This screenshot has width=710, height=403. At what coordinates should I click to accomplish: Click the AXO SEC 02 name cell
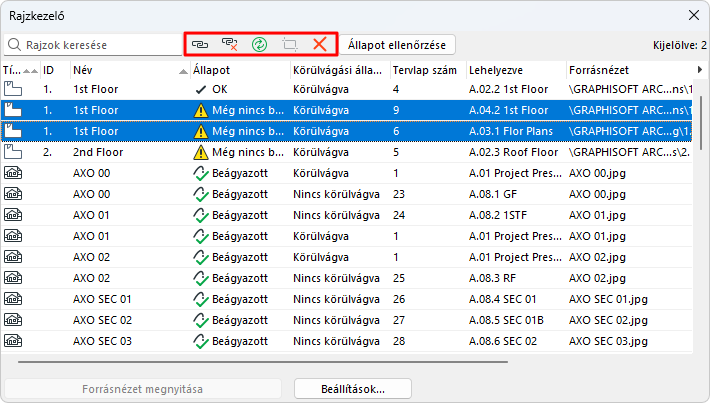click(102, 320)
